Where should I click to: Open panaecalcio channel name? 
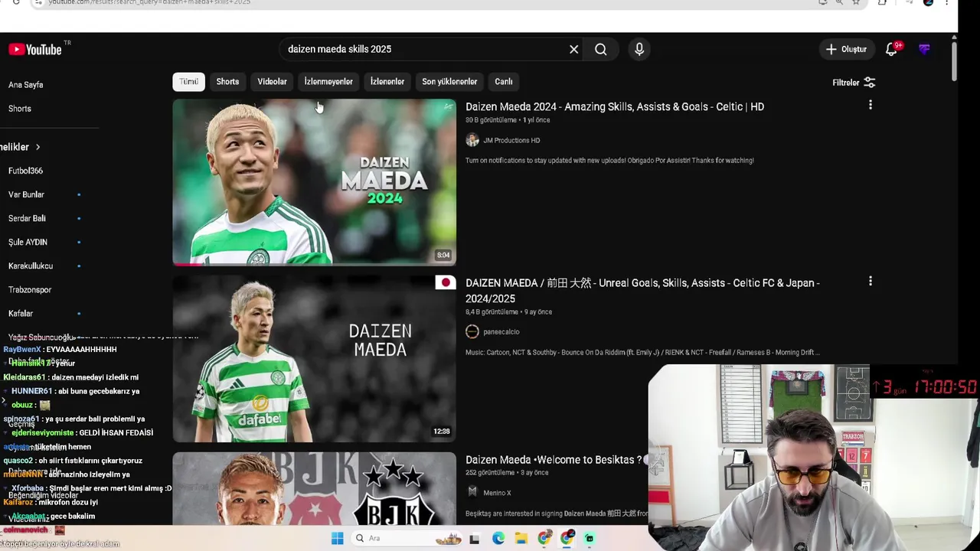point(501,331)
